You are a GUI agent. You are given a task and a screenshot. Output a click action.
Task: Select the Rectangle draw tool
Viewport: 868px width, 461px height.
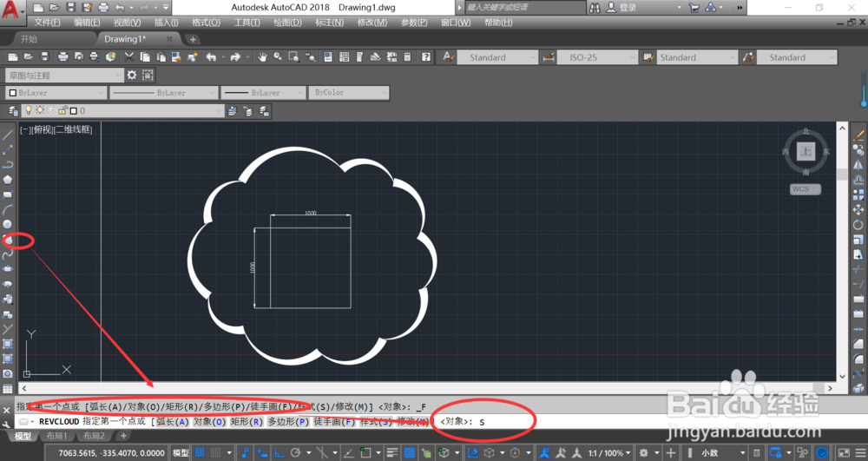(8, 194)
